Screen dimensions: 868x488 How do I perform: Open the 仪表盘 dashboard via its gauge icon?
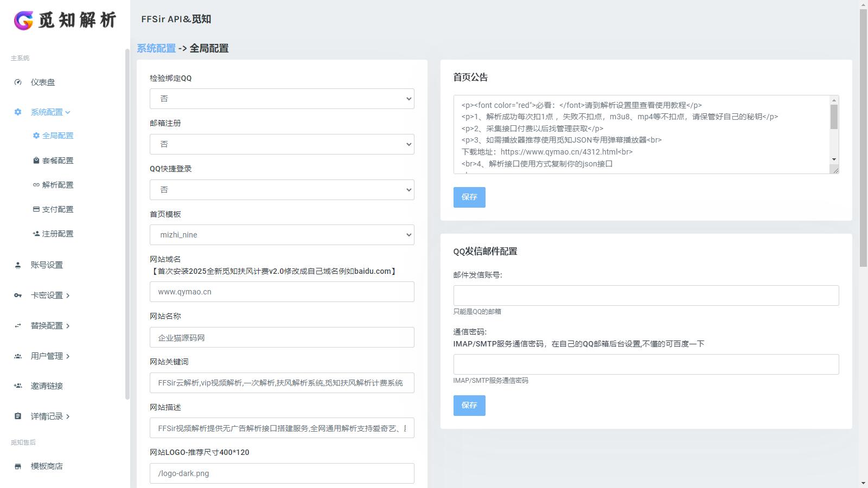click(18, 82)
